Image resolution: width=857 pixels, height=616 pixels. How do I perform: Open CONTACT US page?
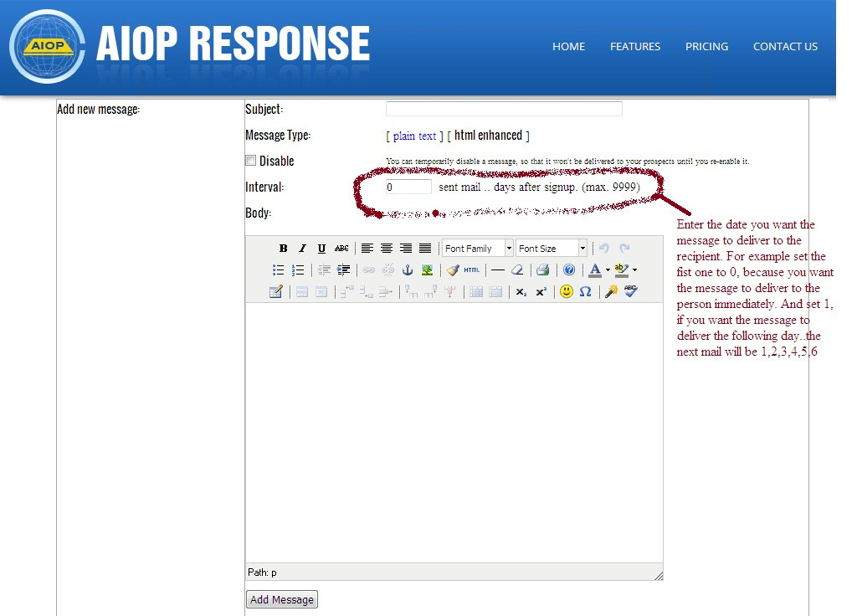coord(785,47)
